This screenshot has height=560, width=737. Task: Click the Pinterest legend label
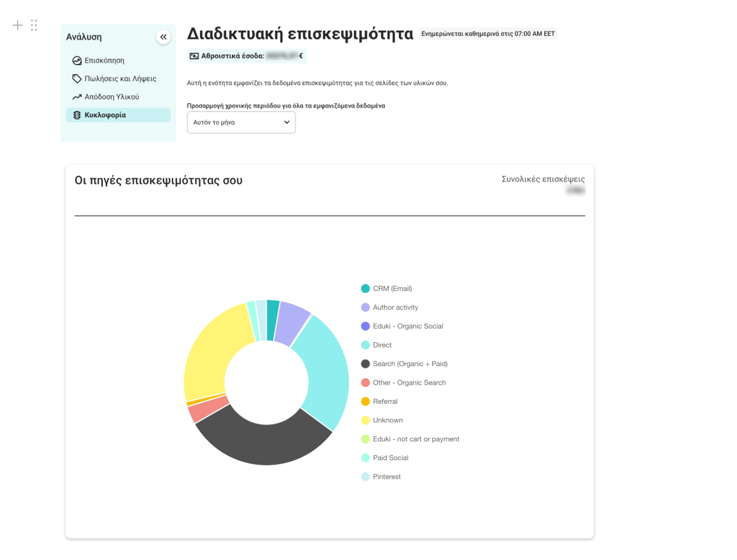[387, 477]
